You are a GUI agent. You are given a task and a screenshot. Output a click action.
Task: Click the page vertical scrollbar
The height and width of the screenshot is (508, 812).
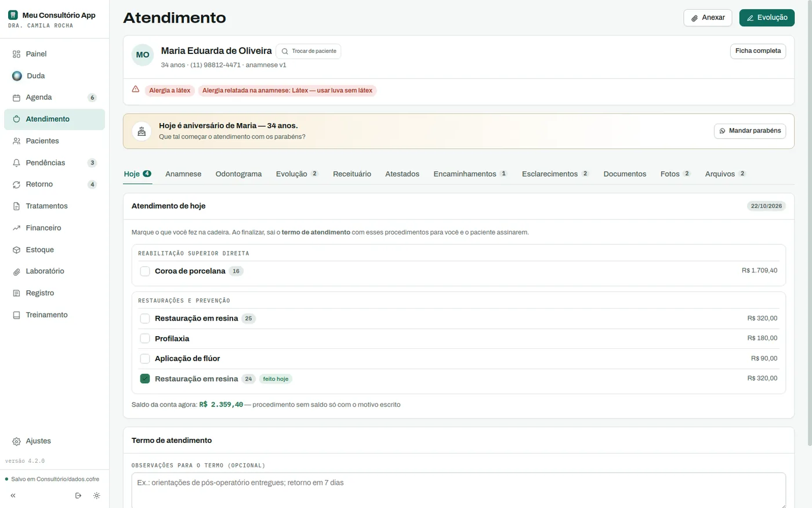(810, 223)
